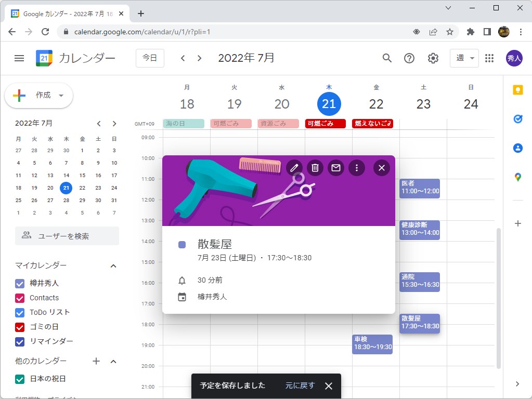Image resolution: width=532 pixels, height=399 pixels.
Task: Open Google Maps from the side panel
Action: point(517,177)
